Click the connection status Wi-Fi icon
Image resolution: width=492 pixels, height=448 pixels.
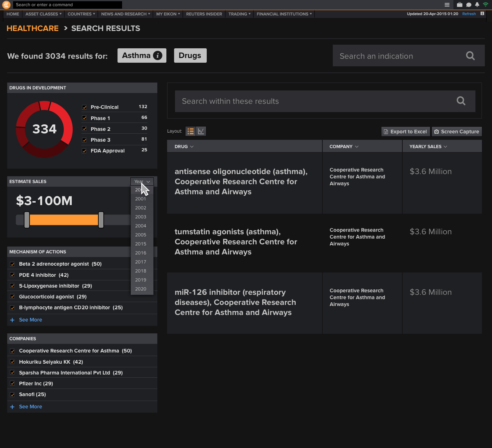tap(486, 5)
